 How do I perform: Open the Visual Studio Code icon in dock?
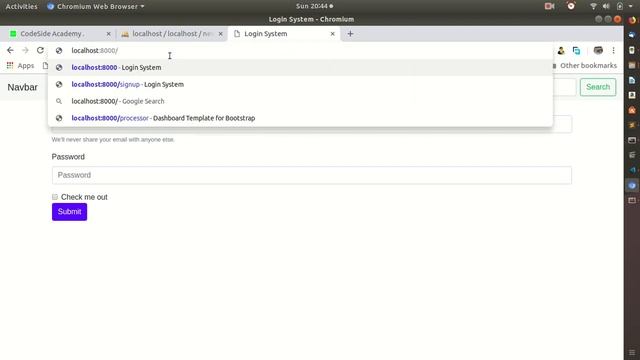632,170
